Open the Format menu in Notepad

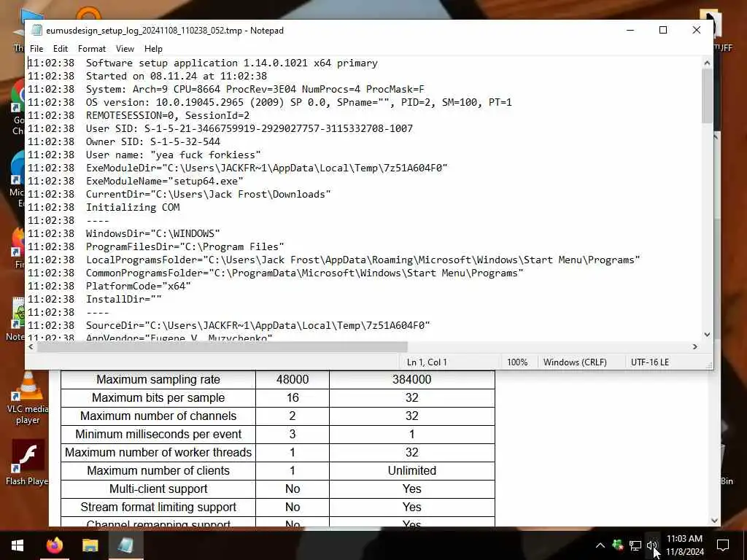[x=91, y=49]
